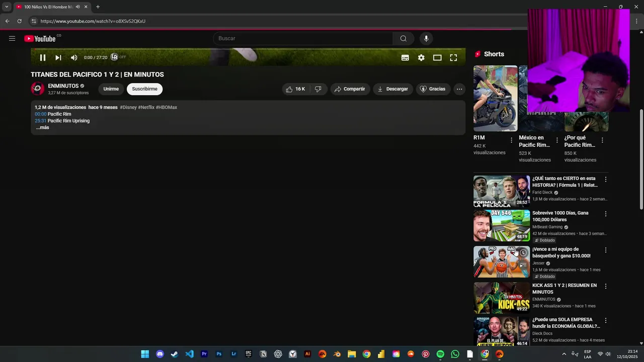View site information icon in address bar
The height and width of the screenshot is (362, 644).
tap(34, 21)
